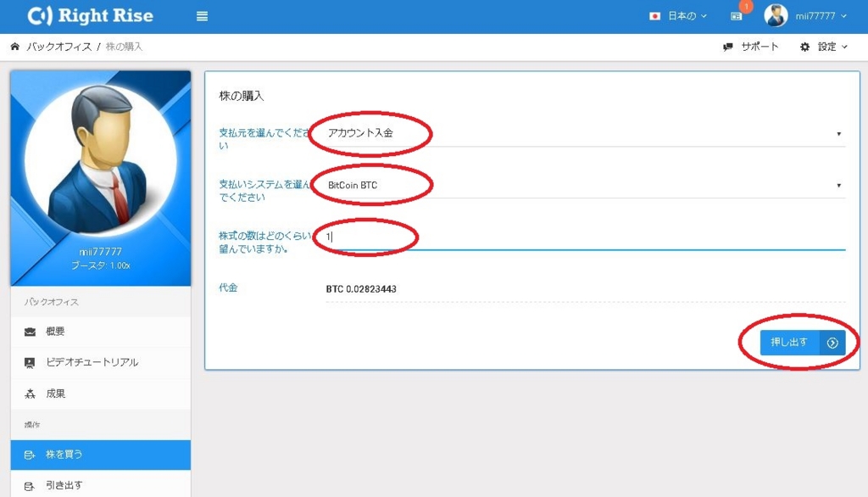Select 株を買う in the sidebar
The height and width of the screenshot is (497, 868).
(101, 455)
